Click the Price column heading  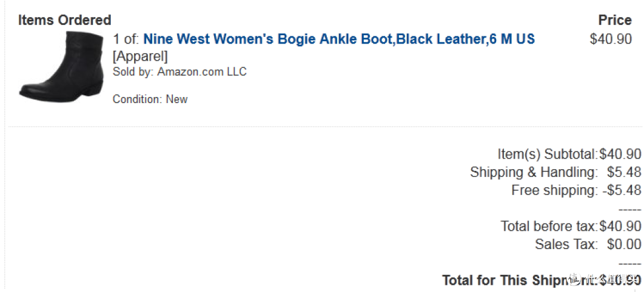click(x=615, y=20)
